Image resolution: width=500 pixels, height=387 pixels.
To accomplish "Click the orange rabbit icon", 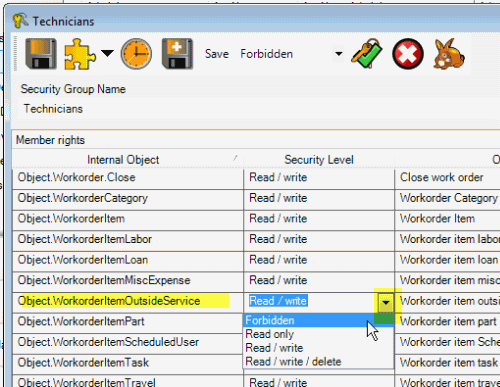I will click(449, 54).
